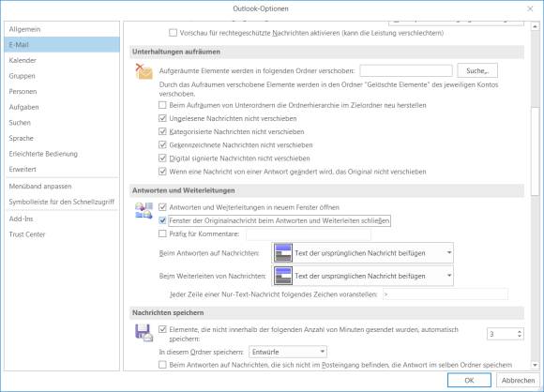Viewport: 544px width, 392px height.
Task: Open the Beim Antworten auf Nachrichten dropdown
Action: 363,253
